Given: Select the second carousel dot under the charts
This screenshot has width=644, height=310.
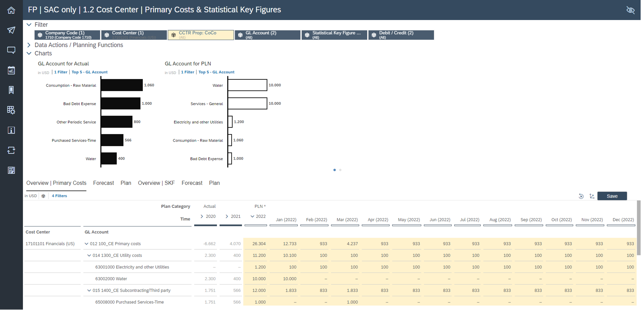Looking at the screenshot, I should point(340,170).
